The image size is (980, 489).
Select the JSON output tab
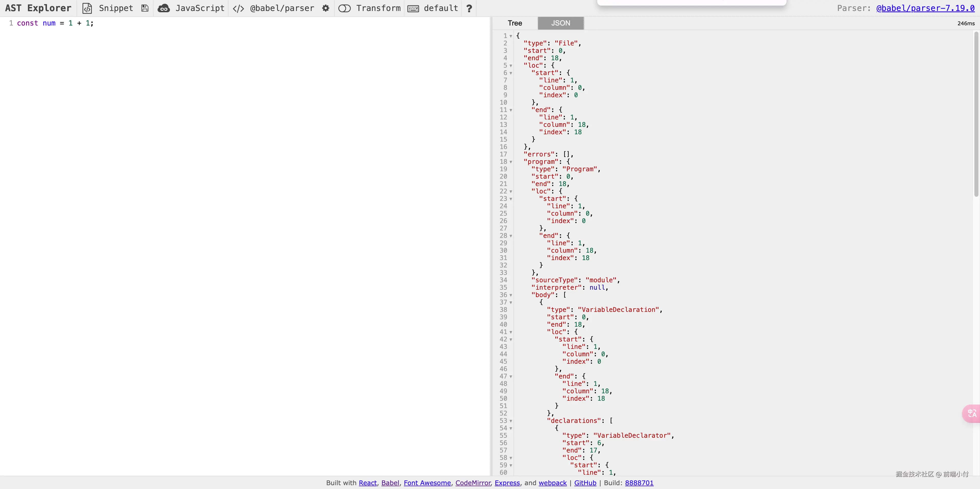pyautogui.click(x=560, y=23)
